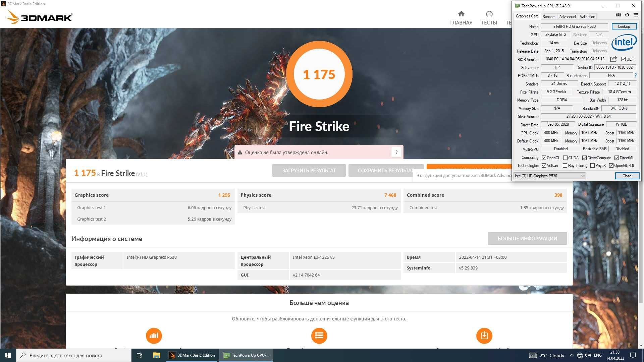
Task: Open Task View on the taskbar
Action: pos(140,355)
